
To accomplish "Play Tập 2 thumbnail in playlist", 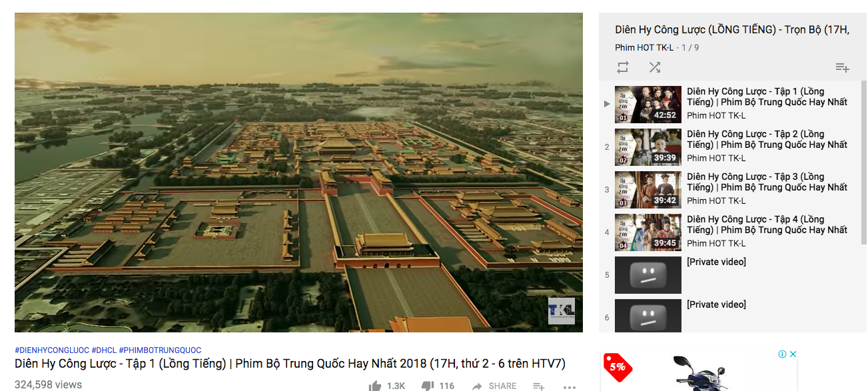I will pos(648,147).
